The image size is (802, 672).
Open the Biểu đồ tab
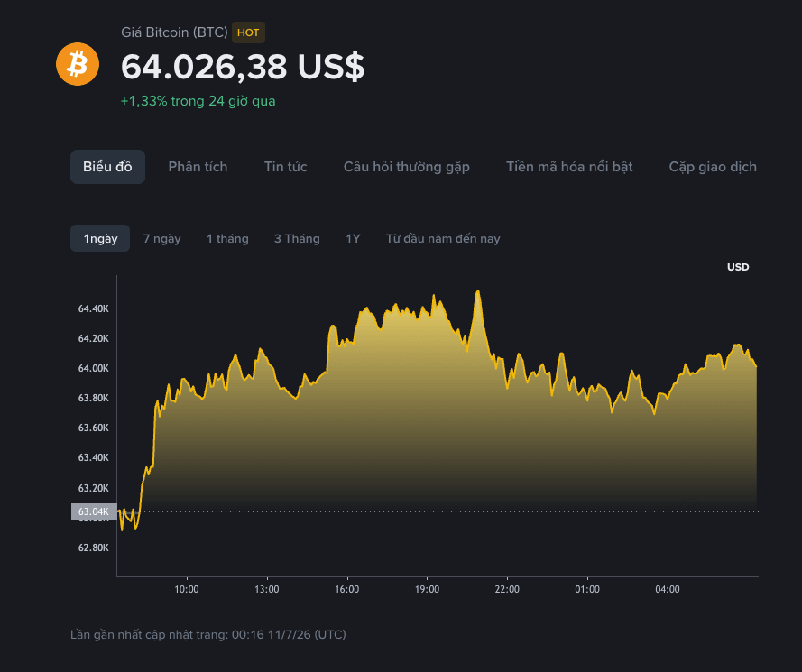[x=107, y=167]
